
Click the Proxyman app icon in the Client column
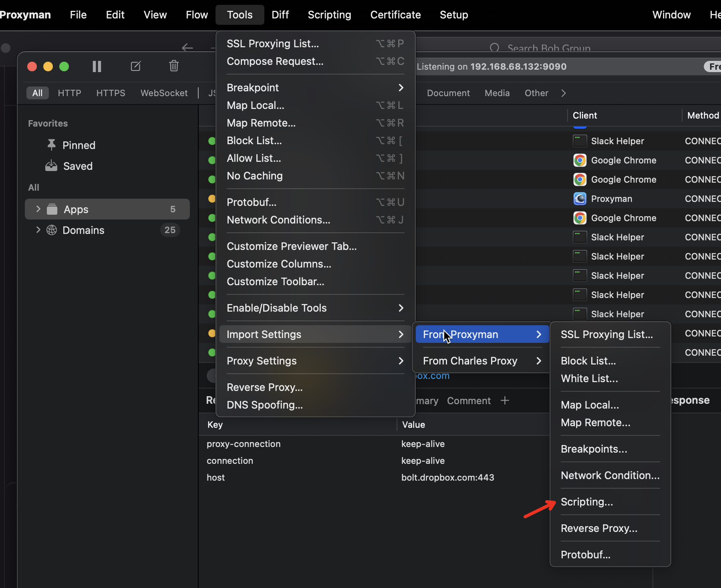(x=580, y=199)
